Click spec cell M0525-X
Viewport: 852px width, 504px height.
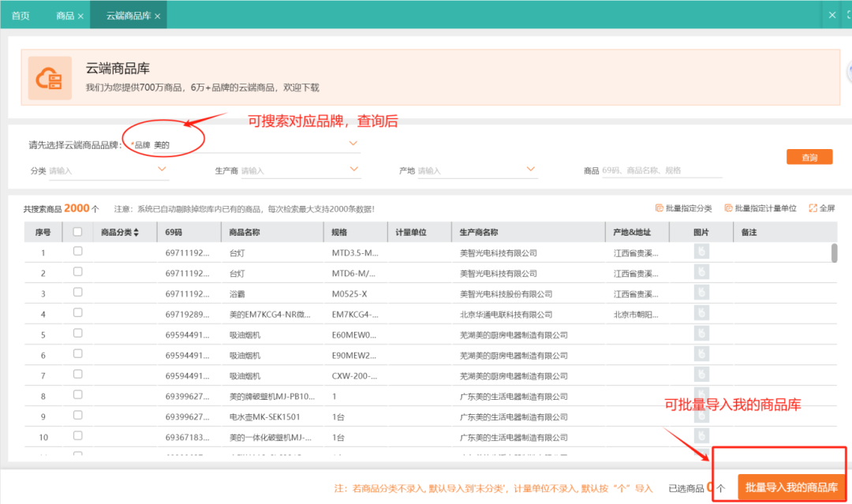(x=349, y=294)
